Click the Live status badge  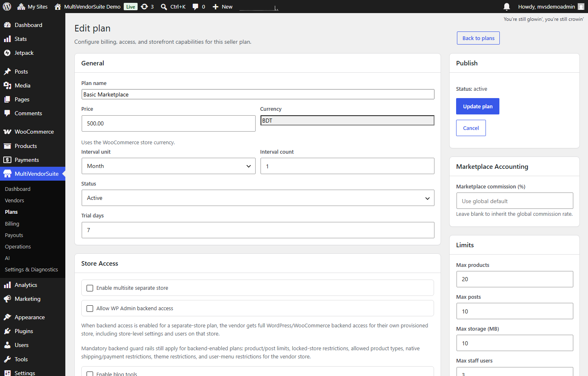131,7
